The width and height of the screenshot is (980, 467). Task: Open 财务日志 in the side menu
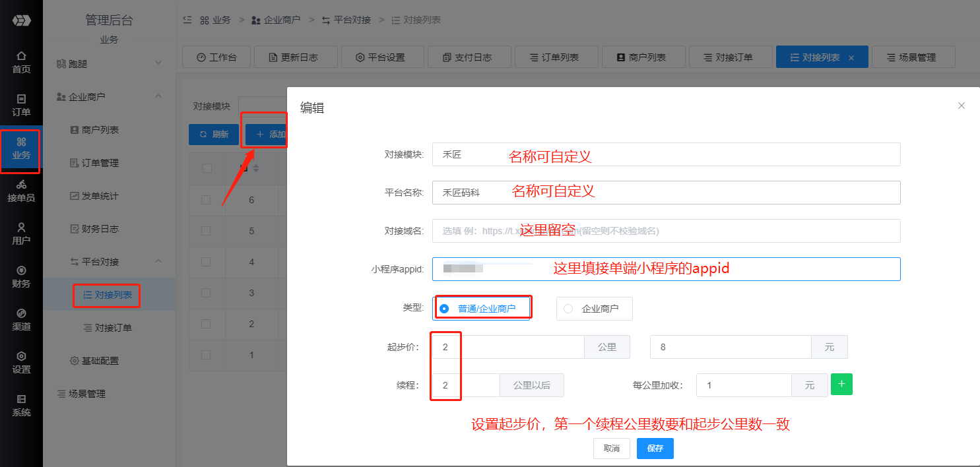pyautogui.click(x=109, y=229)
